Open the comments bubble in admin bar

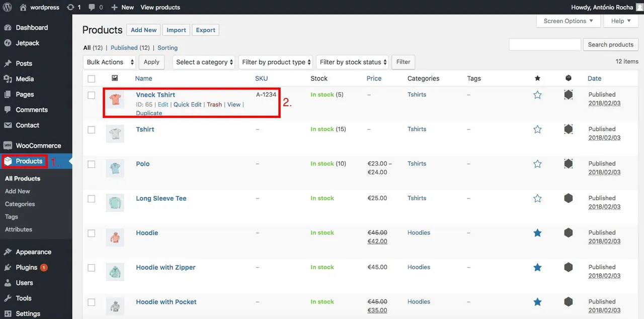[92, 8]
